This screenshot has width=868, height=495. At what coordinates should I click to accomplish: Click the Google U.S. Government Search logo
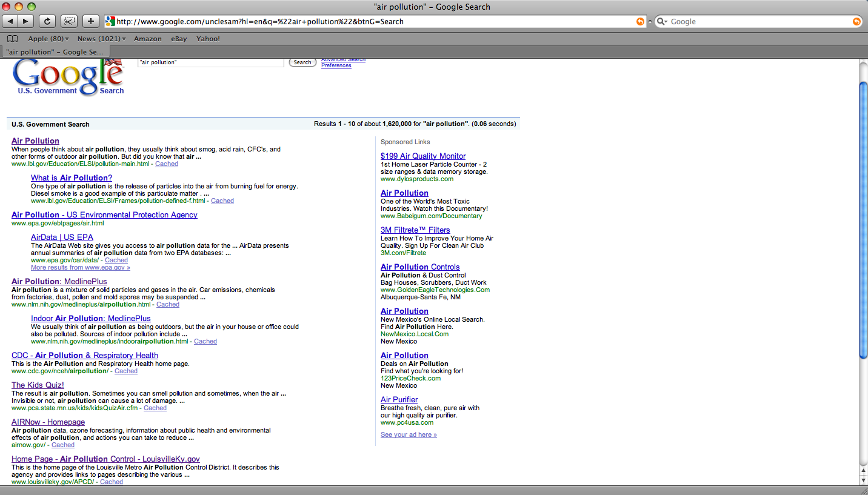(x=68, y=78)
